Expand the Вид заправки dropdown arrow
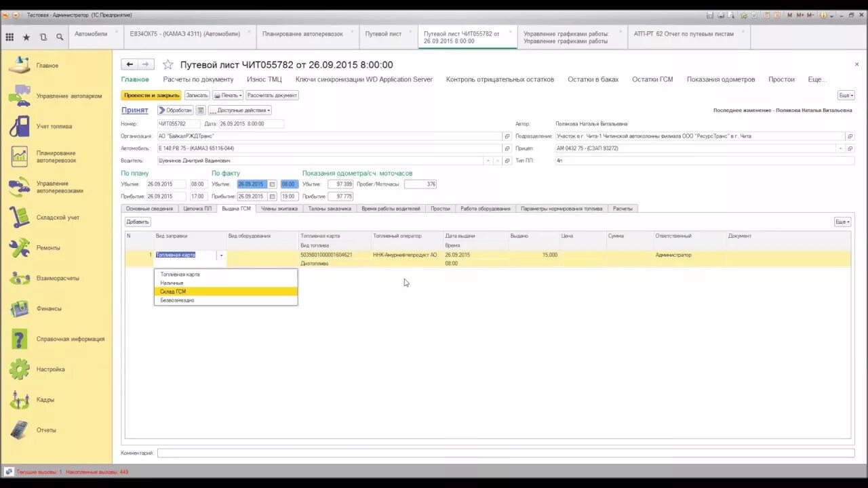868x488 pixels. (x=221, y=256)
